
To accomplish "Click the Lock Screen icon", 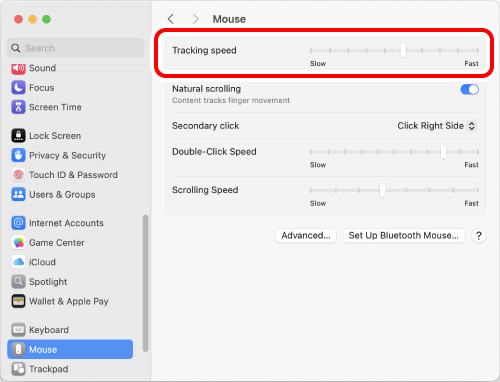I will pos(18,136).
